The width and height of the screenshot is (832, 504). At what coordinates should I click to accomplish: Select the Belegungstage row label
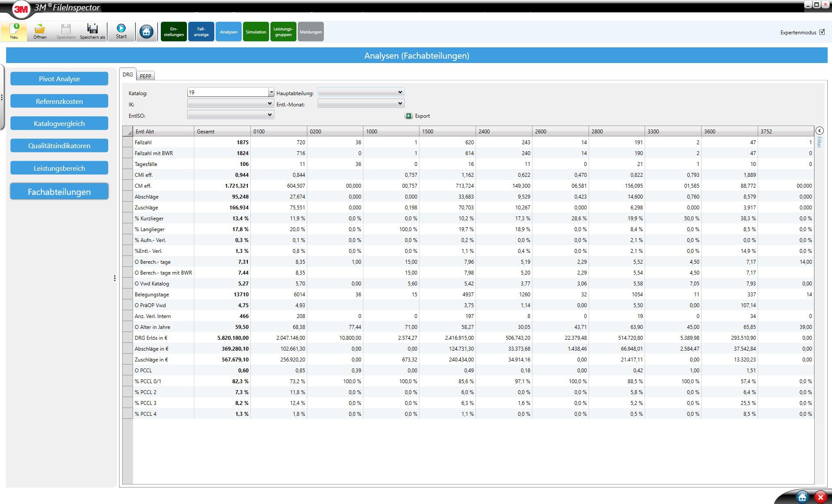152,294
